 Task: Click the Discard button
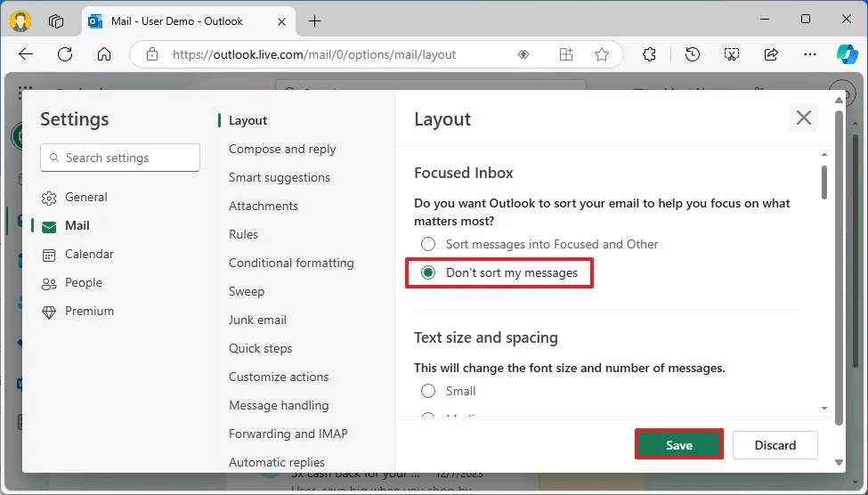(x=775, y=445)
